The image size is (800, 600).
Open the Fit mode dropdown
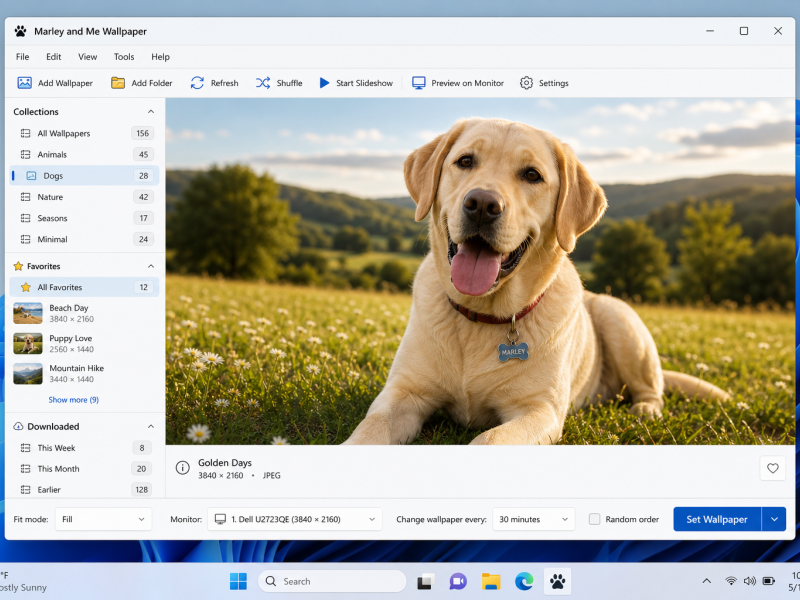(104, 519)
